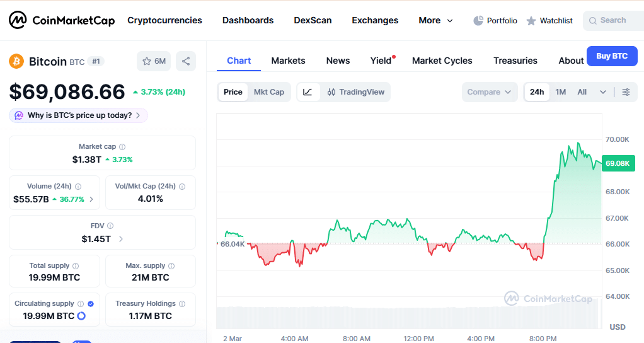
Task: Open the Chart tab
Action: 239,61
